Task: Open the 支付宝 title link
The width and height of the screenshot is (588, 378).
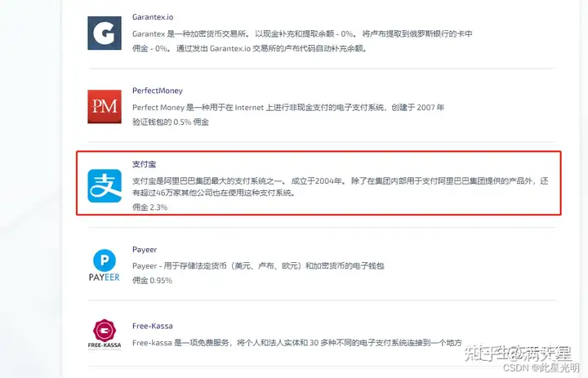Action: pyautogui.click(x=144, y=164)
